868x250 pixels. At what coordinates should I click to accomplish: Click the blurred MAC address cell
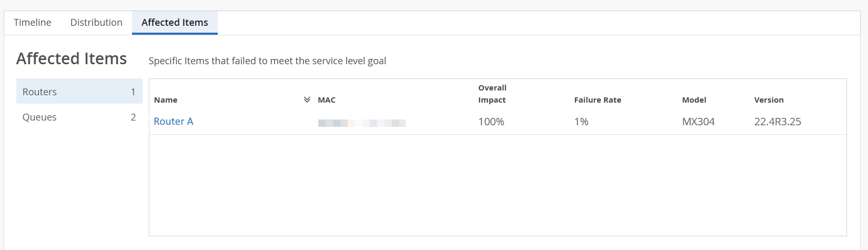(362, 123)
